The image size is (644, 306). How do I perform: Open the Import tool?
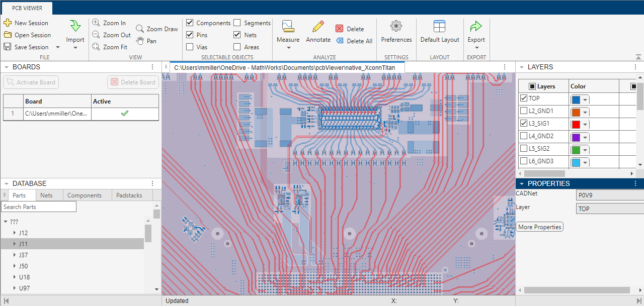(x=75, y=27)
